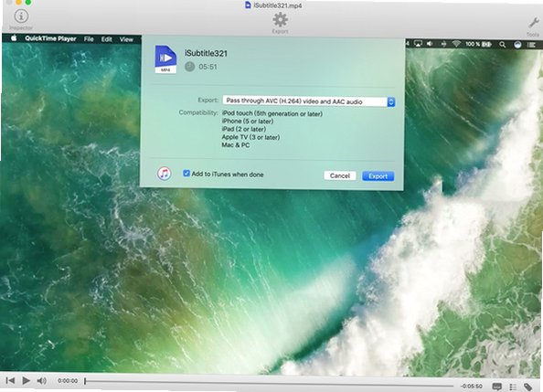Click the battery 100% indicator
This screenshot has width=543, height=392.
[x=478, y=45]
